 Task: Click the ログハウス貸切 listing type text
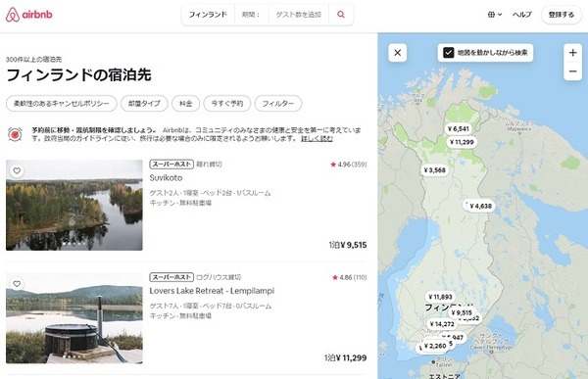[x=219, y=277]
